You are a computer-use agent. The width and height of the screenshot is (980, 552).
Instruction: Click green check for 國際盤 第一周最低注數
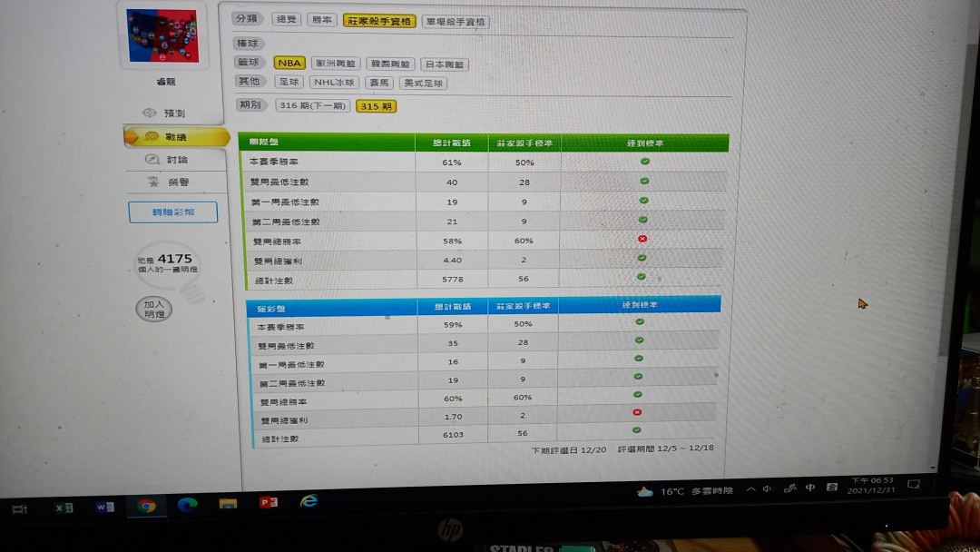643,200
